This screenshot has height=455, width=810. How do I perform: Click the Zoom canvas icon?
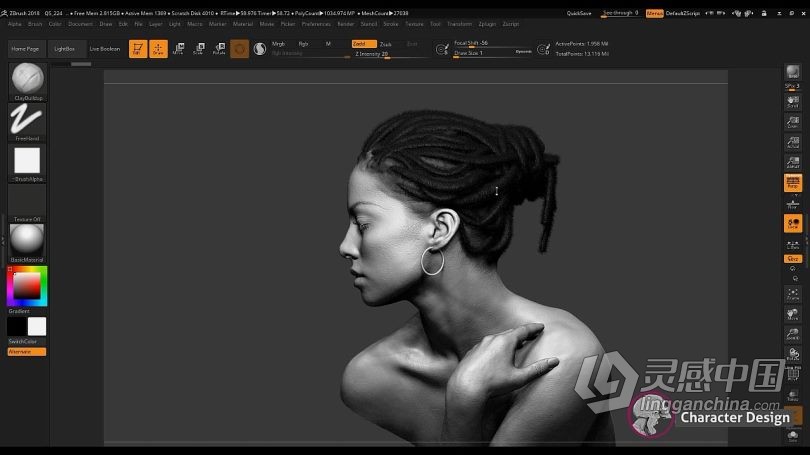coord(793,122)
